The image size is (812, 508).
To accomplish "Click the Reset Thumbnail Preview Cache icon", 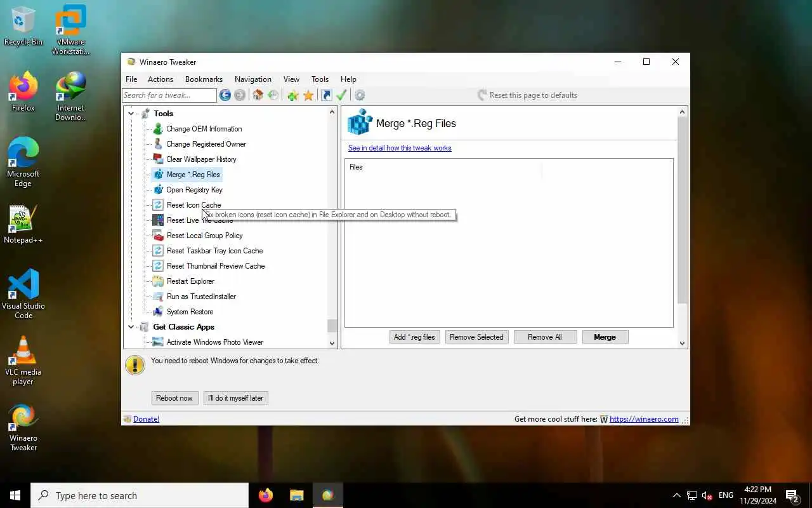I will click(158, 266).
